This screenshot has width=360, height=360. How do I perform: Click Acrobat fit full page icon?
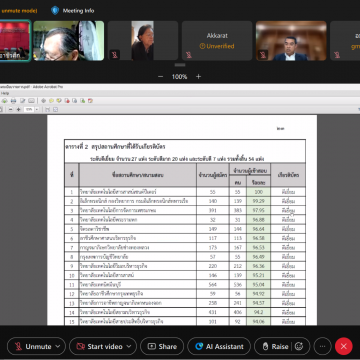55,109
